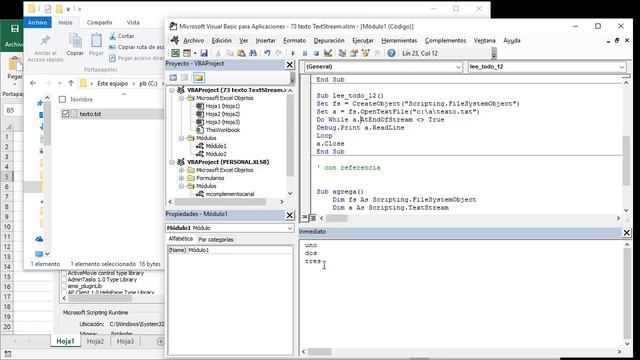Open the Edición menu
This screenshot has width=640, height=360.
(221, 40)
